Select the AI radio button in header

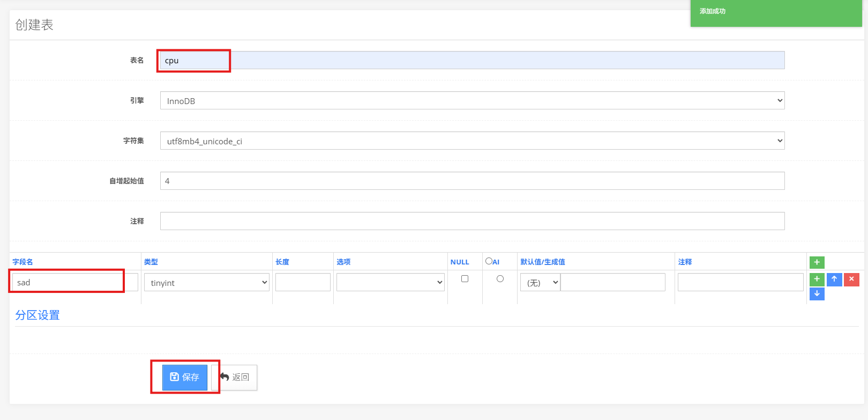pyautogui.click(x=489, y=261)
